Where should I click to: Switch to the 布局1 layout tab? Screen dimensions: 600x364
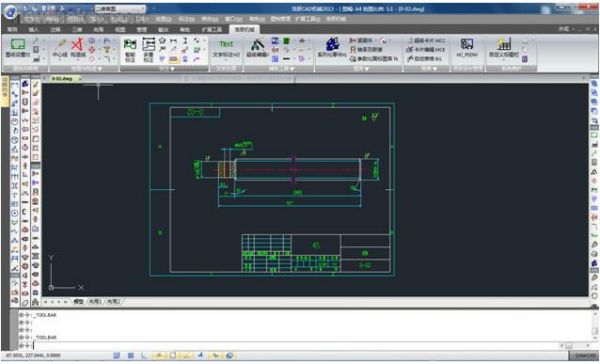point(95,302)
